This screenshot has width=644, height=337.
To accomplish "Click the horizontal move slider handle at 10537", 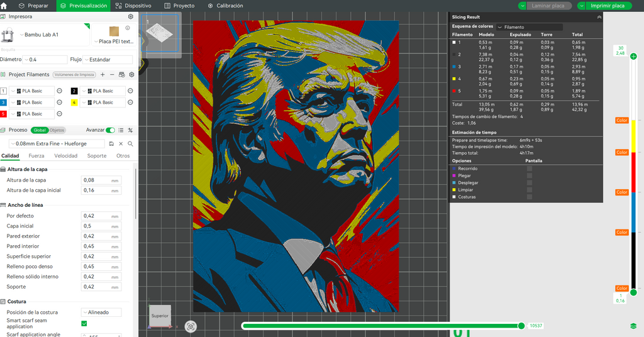I will point(521,326).
